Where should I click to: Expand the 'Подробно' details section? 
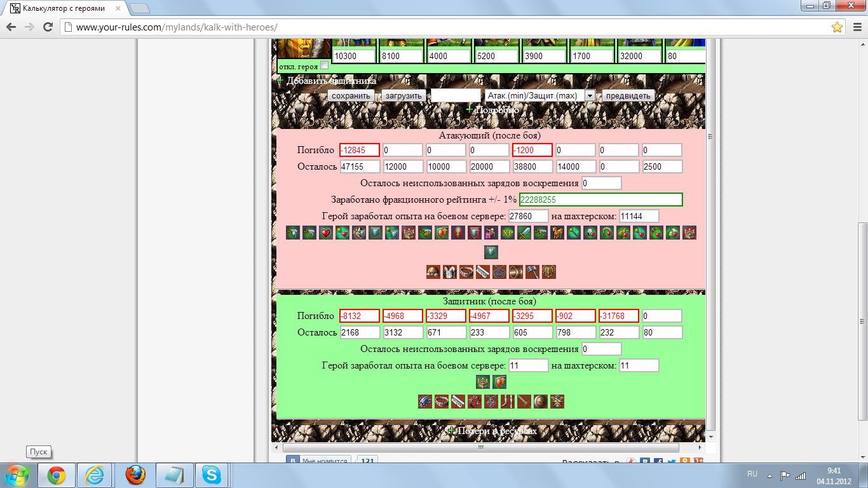tap(492, 110)
